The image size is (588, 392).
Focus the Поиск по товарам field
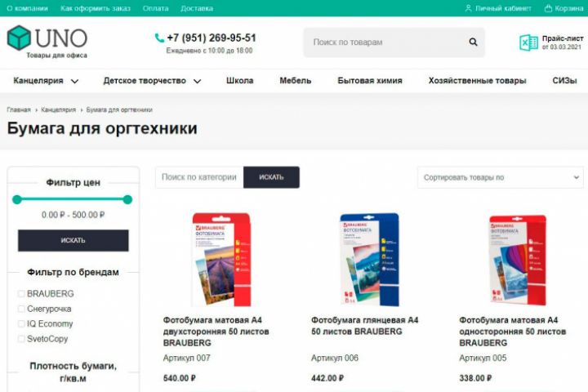click(386, 42)
